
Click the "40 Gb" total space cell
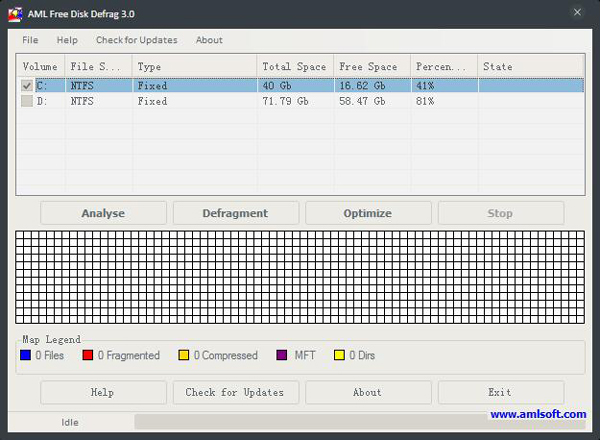pos(277,86)
